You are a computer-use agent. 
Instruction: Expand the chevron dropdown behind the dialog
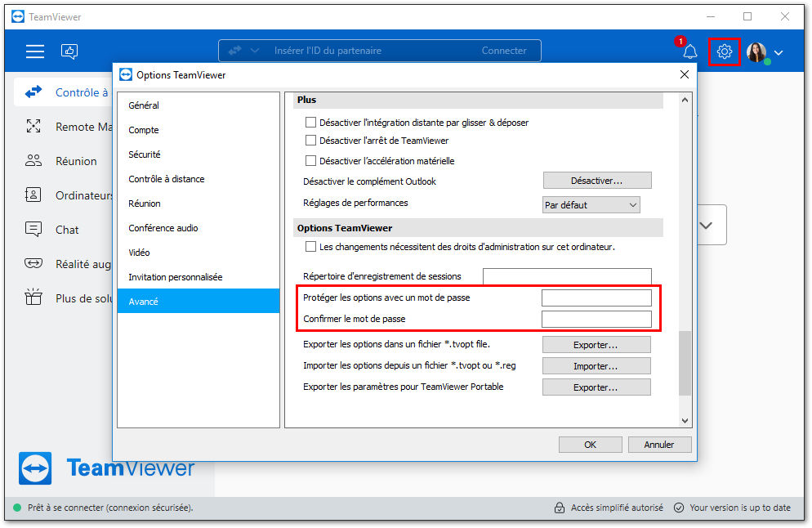point(706,226)
